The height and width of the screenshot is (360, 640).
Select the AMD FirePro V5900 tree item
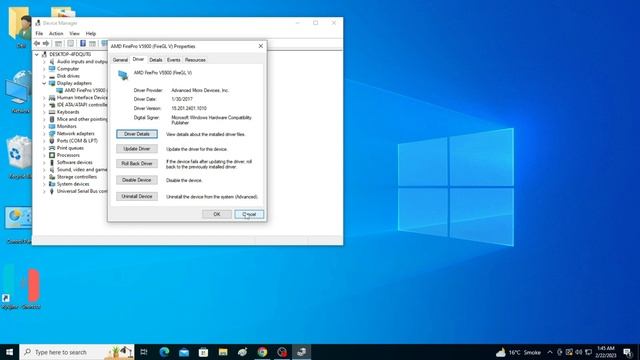(82, 90)
